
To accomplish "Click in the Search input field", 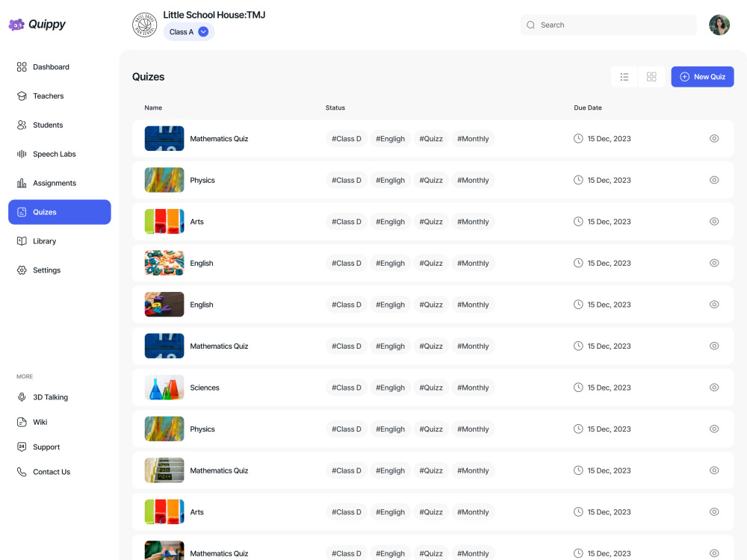I will [608, 25].
